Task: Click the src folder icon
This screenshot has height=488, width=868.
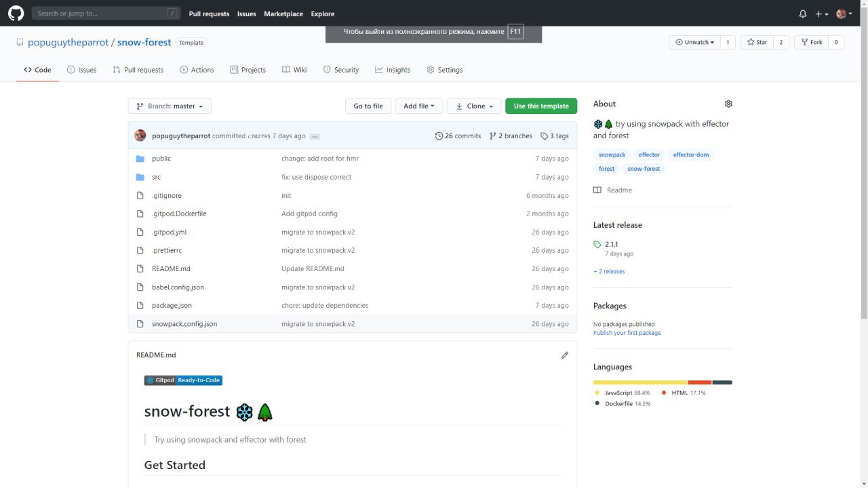Action: click(140, 177)
